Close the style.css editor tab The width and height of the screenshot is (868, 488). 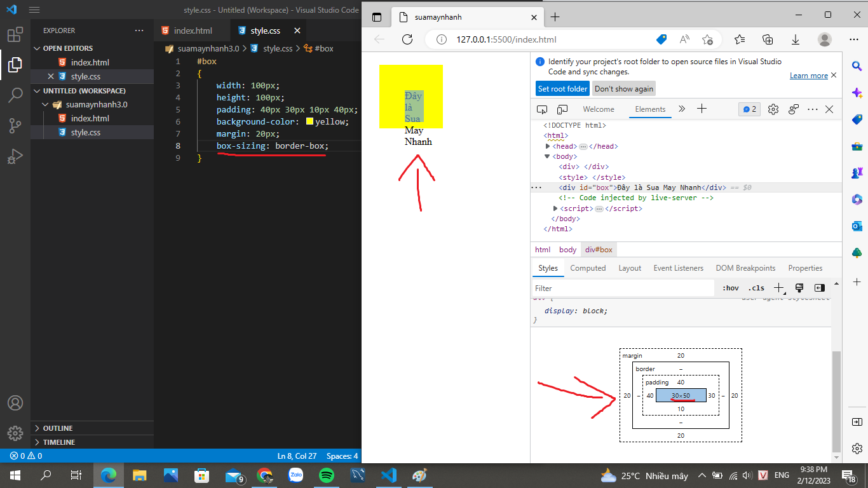coord(297,30)
